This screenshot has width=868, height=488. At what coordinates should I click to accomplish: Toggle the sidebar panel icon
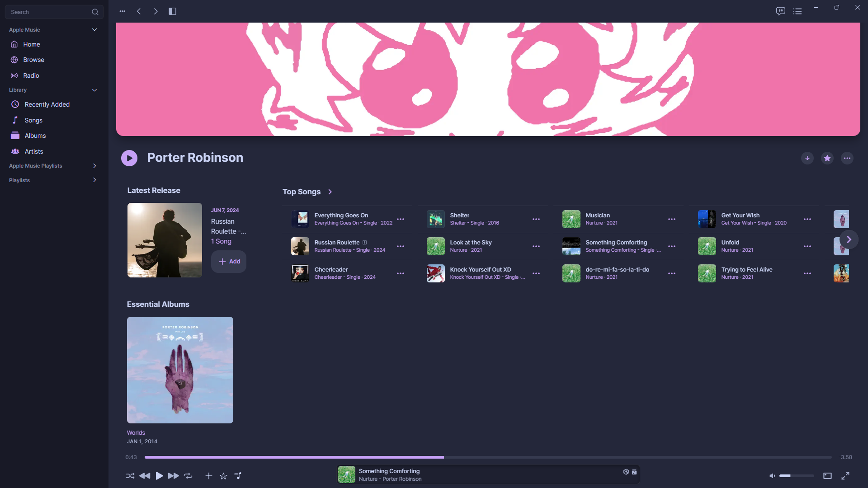[x=172, y=11]
